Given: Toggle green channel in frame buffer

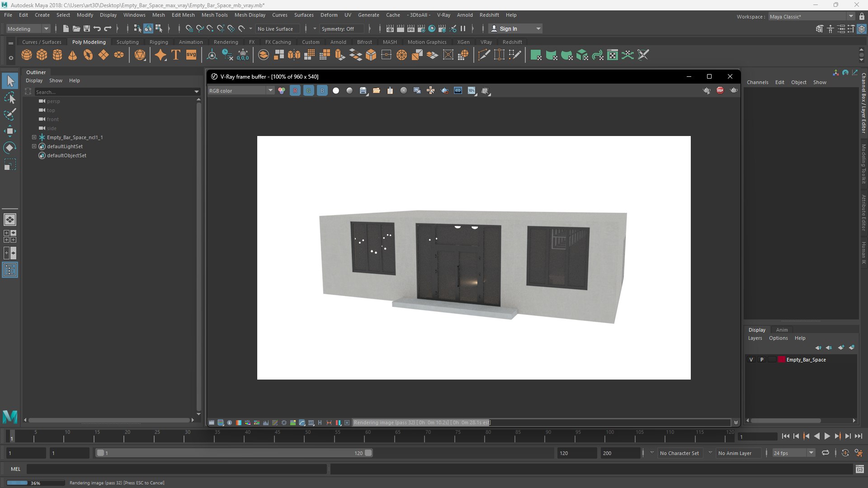Looking at the screenshot, I should point(309,91).
